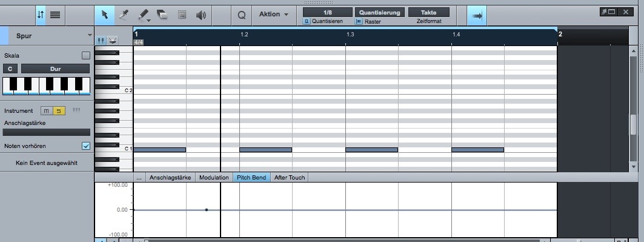Select the Listen speaker tool
The height and width of the screenshot is (242, 644).
coord(201,15)
